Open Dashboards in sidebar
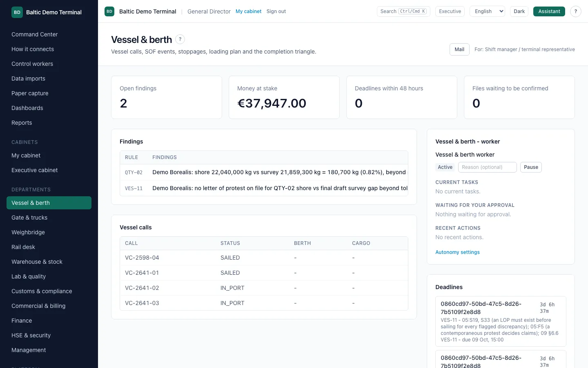This screenshot has width=588, height=368. pyautogui.click(x=49, y=108)
